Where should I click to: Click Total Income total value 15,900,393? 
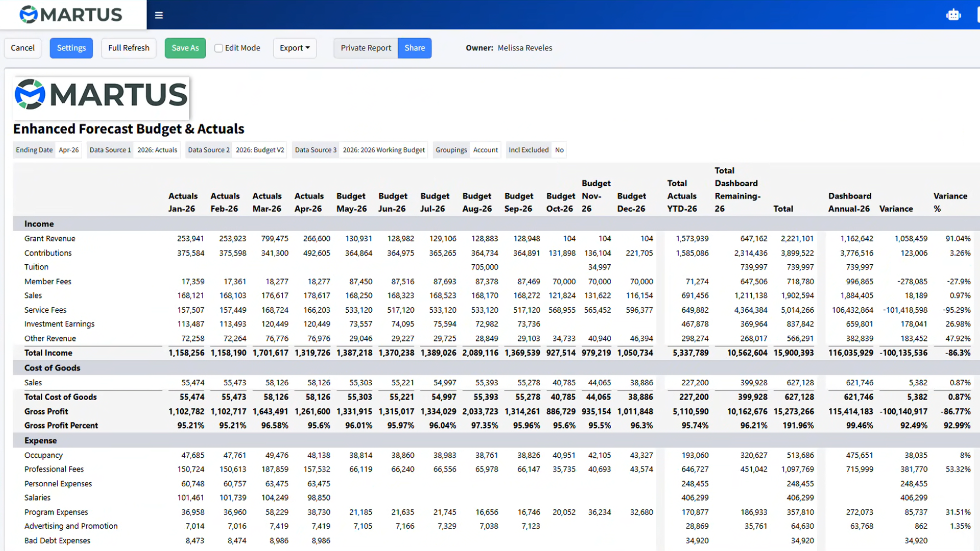click(x=794, y=353)
